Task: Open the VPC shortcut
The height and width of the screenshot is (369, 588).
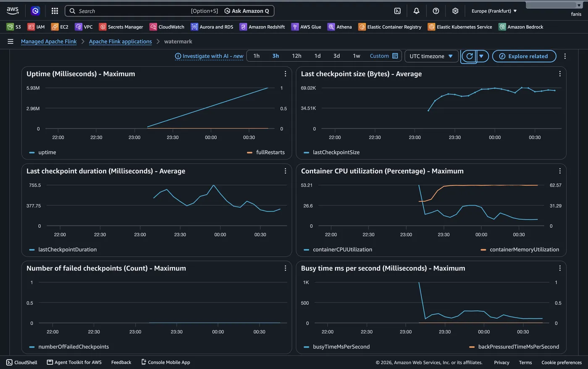Action: 84,27
